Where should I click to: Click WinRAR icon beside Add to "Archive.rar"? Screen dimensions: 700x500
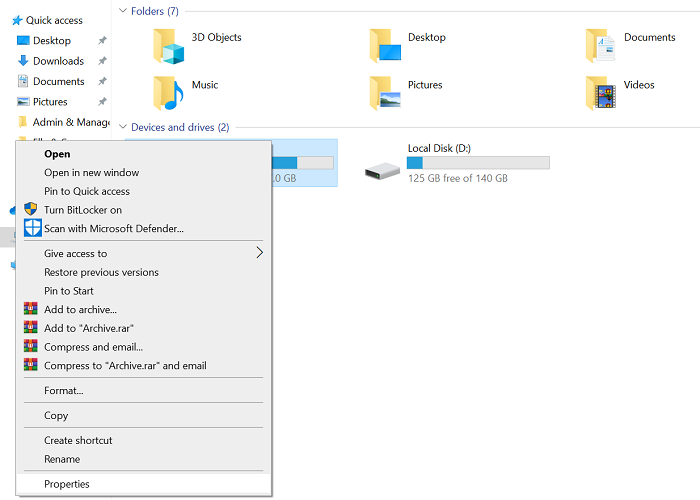(x=30, y=328)
